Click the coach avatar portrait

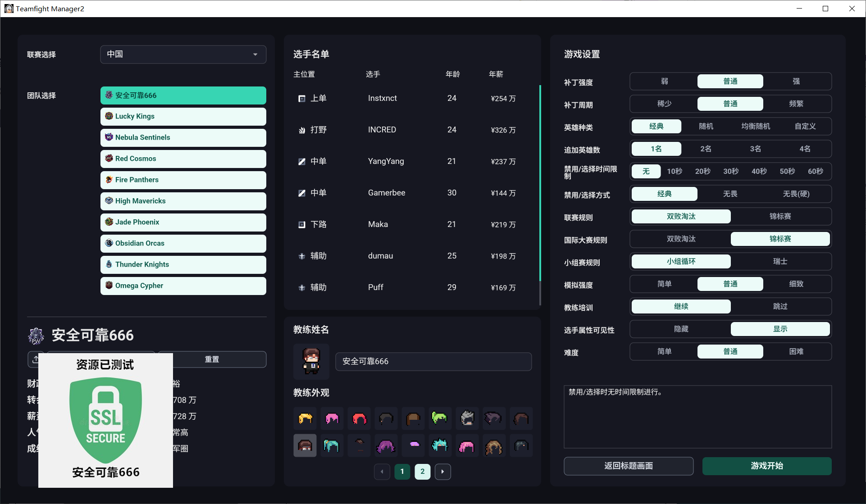click(x=311, y=361)
